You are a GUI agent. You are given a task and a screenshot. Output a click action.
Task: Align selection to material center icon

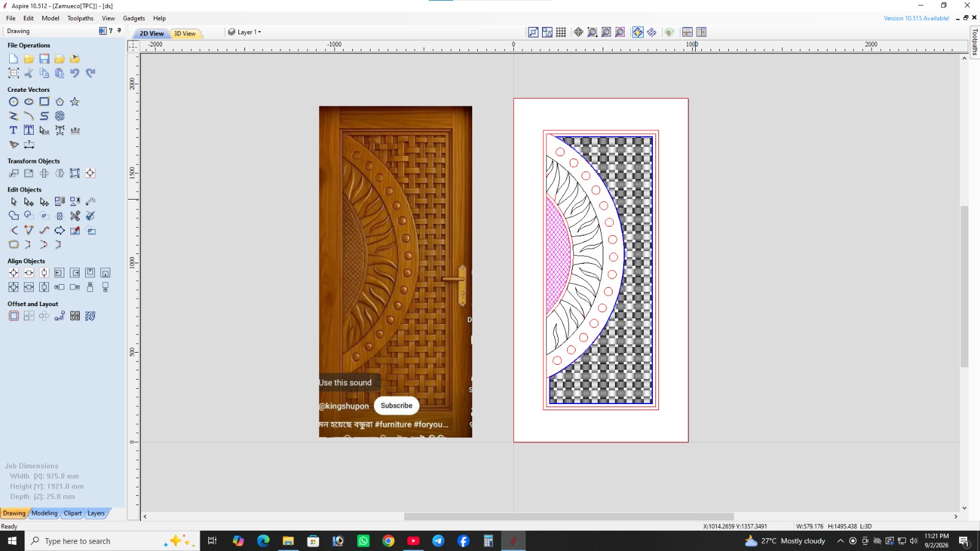point(13,273)
